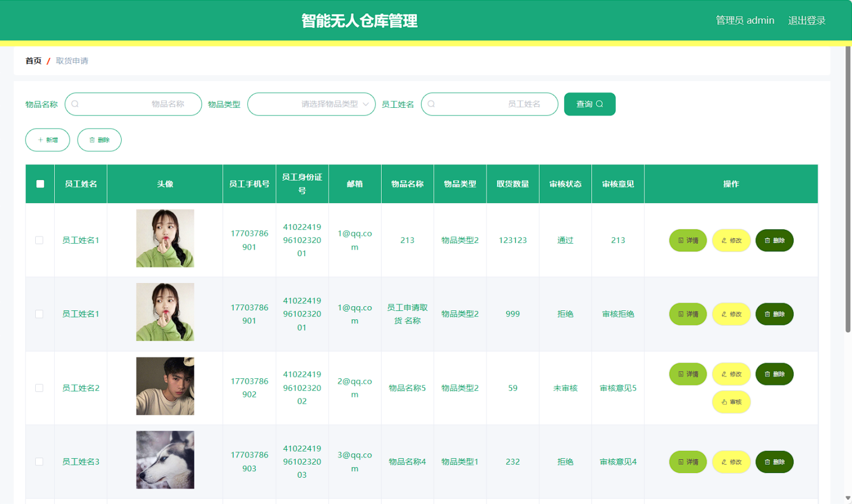Screen dimensions: 852x504
Task: Click the 员工姓名 column header
Action: (81, 184)
